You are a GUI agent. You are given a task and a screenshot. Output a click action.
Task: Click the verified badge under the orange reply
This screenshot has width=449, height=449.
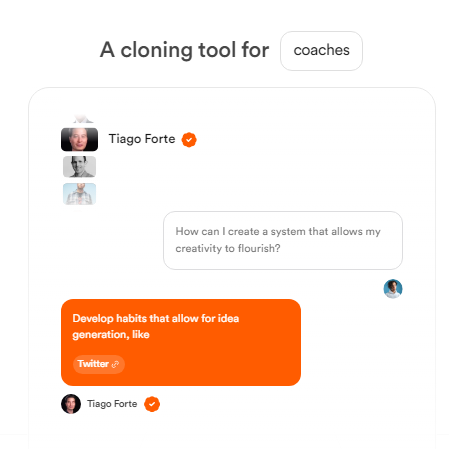152,404
